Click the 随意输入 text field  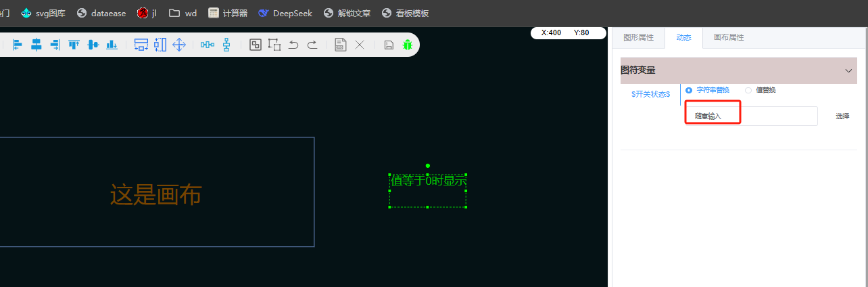pos(751,116)
